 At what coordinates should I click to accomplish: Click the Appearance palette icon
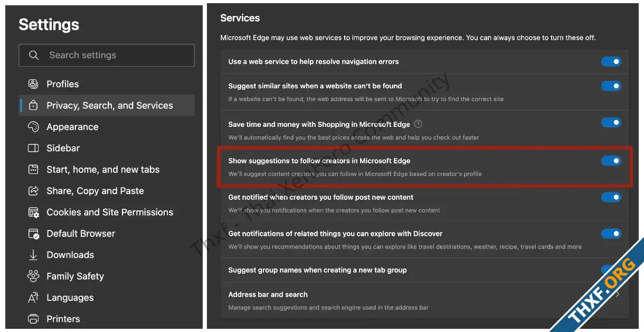(33, 127)
